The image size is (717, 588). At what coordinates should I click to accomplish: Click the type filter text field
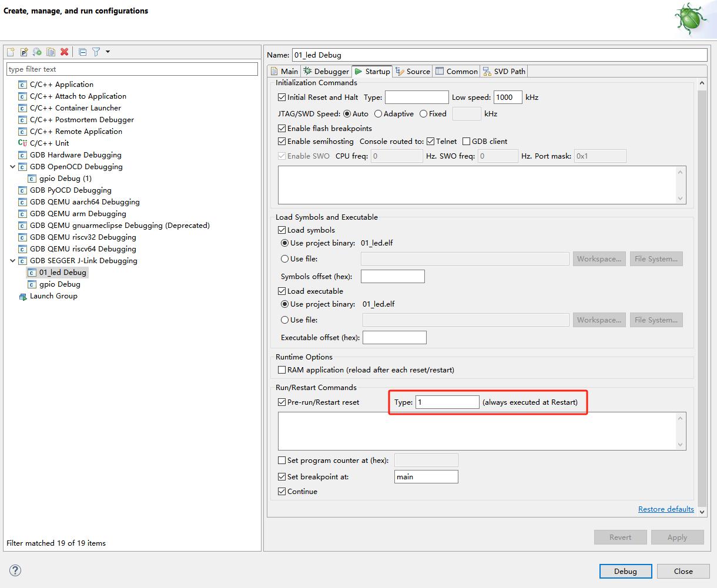pos(132,69)
